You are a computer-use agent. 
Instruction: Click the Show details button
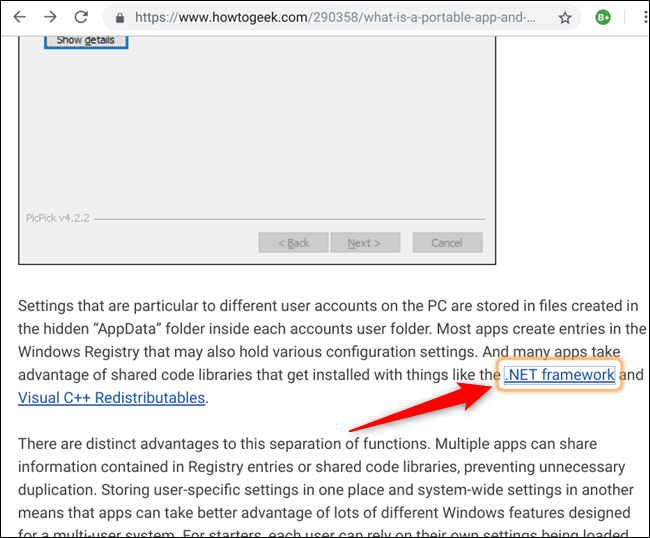86,41
